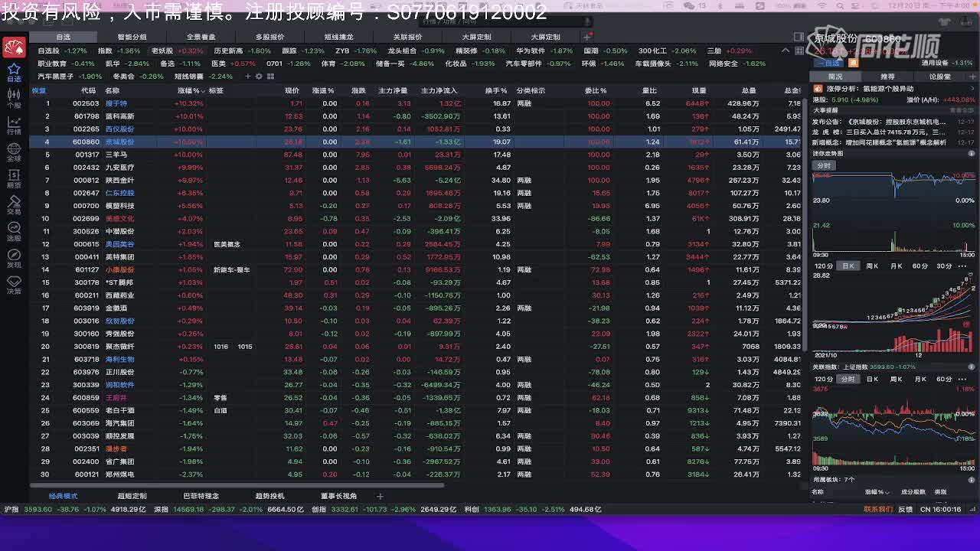980x551 pixels.
Task: Open 反馈 link in status bar
Action: 905,509
